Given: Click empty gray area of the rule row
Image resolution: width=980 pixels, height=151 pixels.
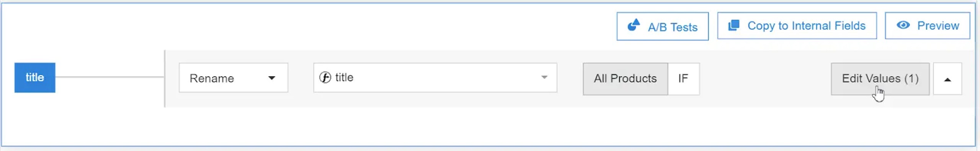Looking at the screenshot, I should 765,79.
